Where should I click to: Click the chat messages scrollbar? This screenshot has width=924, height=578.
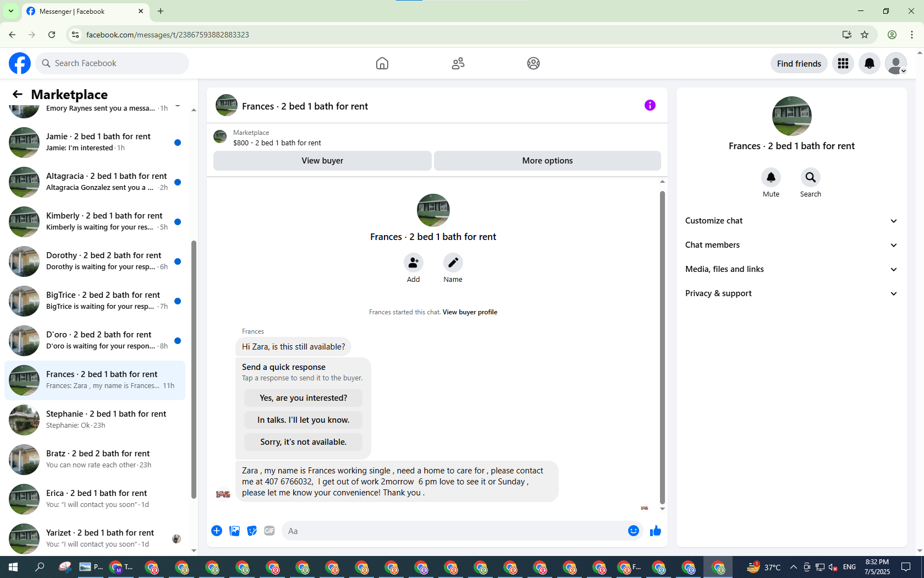662,347
